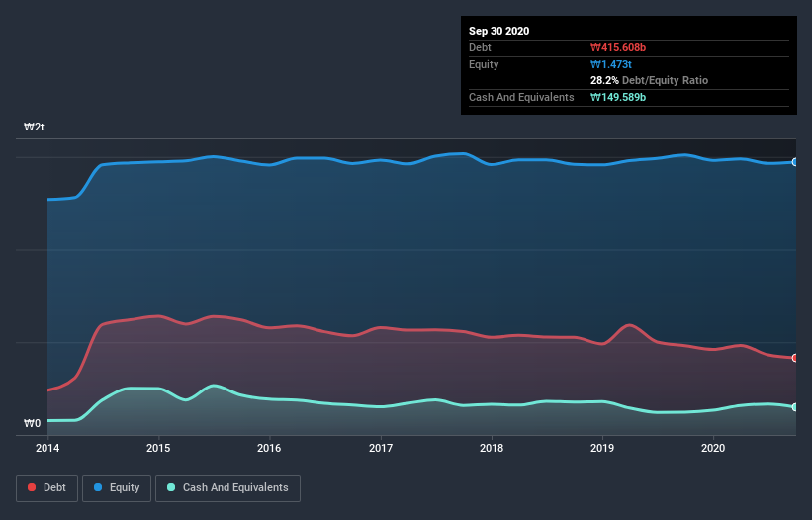Select the 2018 x-axis label

492,448
